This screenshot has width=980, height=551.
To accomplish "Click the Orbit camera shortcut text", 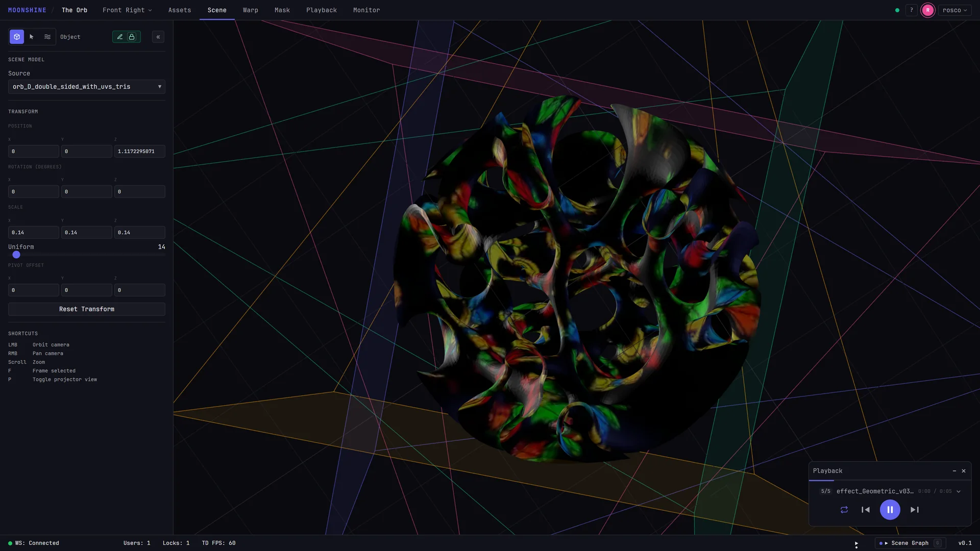I will (51, 345).
